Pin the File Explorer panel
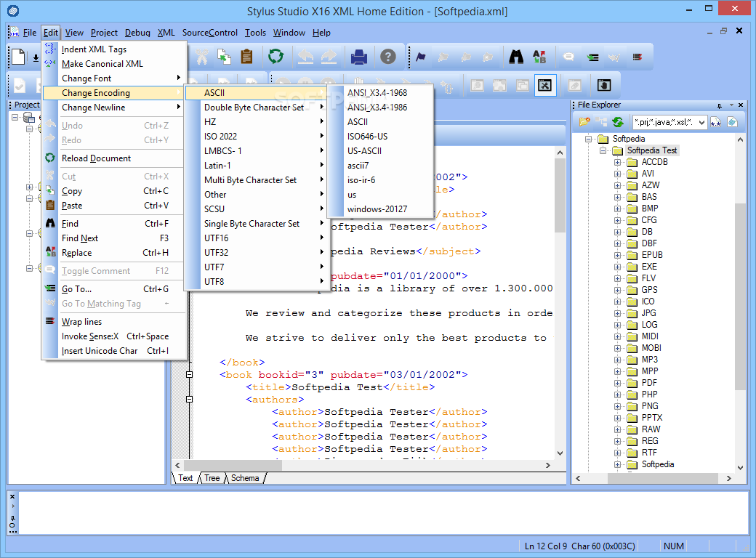This screenshot has height=558, width=756. (720, 105)
